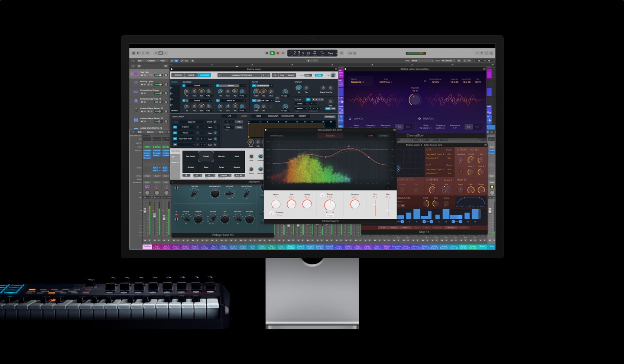
Task: Open the Model Squeeze dropdown in ChromaGlow
Action: [357, 82]
